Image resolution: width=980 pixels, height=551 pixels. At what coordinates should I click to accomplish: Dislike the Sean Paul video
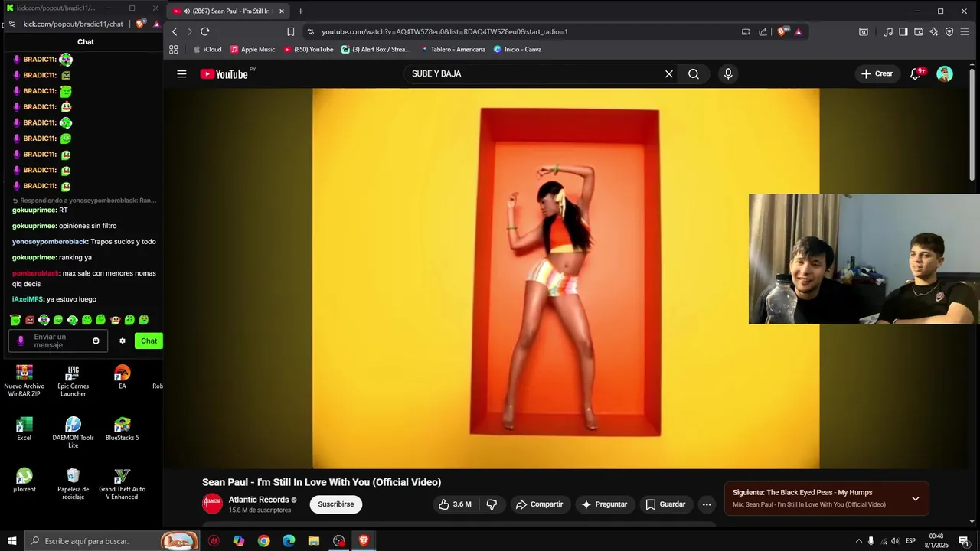pyautogui.click(x=492, y=504)
